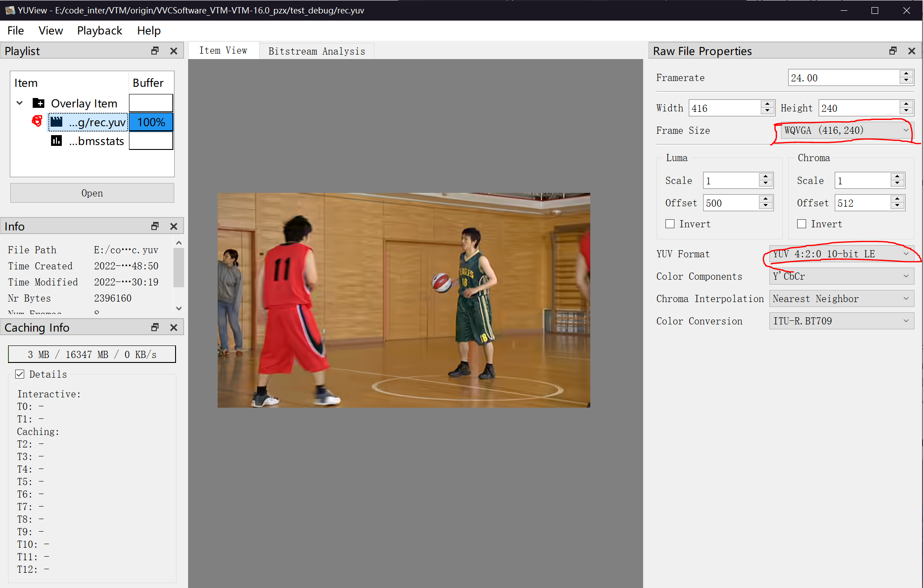
Task: Close the Info panel
Action: 174,226
